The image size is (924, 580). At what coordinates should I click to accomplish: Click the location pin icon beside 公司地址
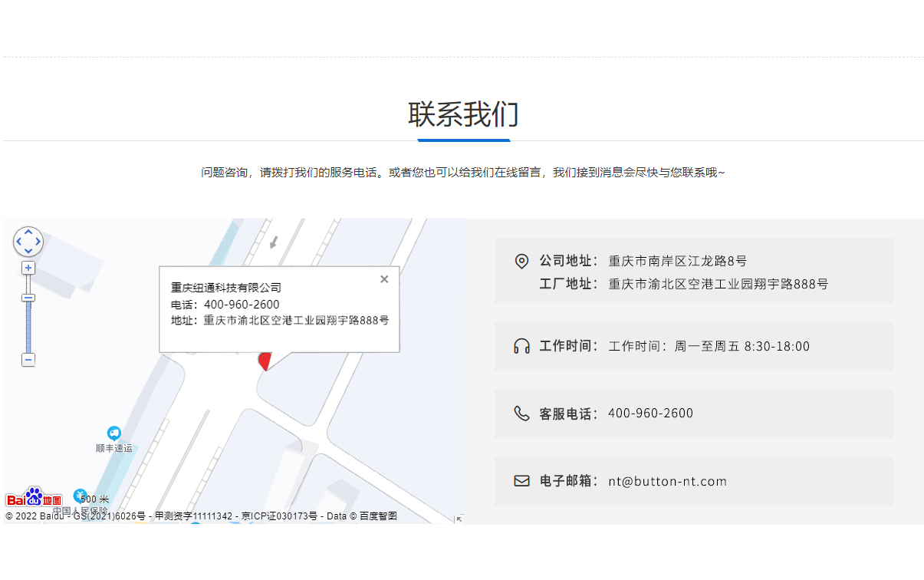tap(521, 261)
